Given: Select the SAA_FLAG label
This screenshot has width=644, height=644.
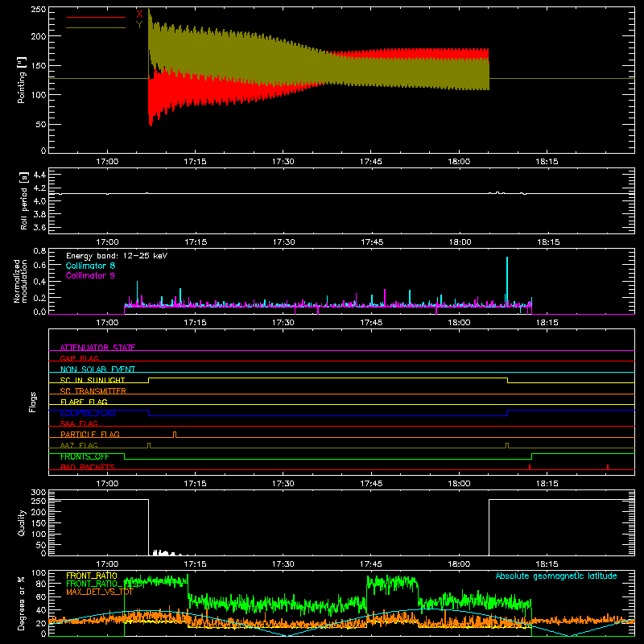Looking at the screenshot, I should tap(79, 423).
